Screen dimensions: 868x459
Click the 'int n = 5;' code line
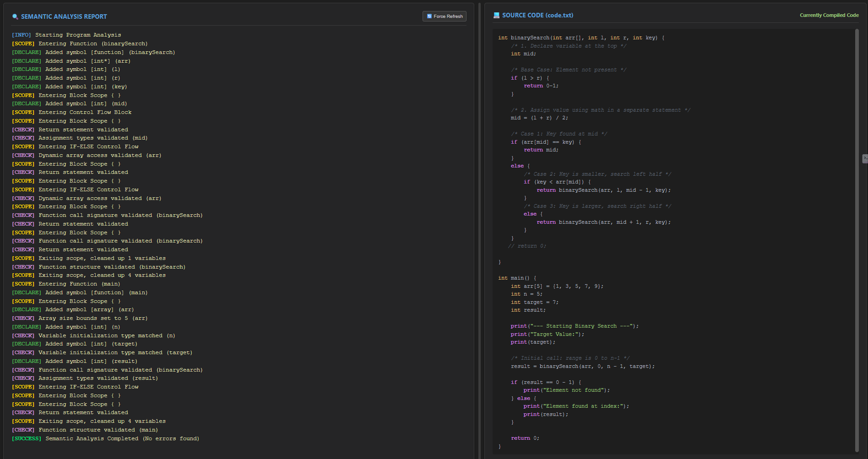(x=526, y=294)
